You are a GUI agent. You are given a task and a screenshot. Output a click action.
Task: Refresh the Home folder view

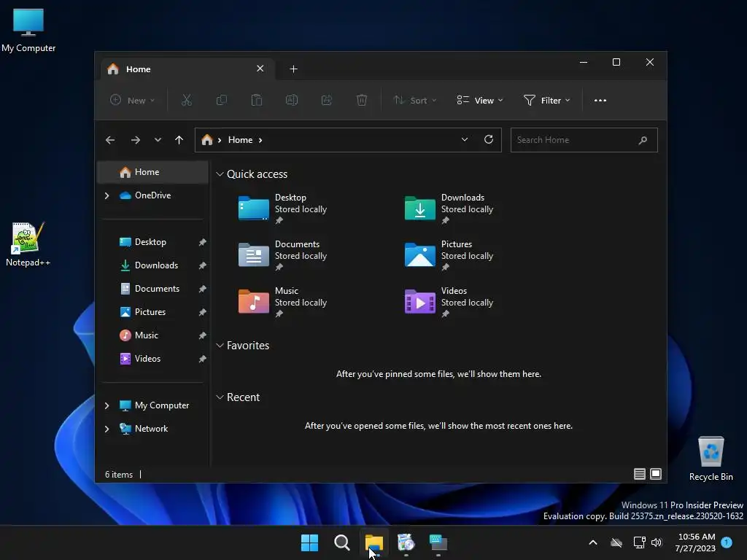tap(489, 139)
